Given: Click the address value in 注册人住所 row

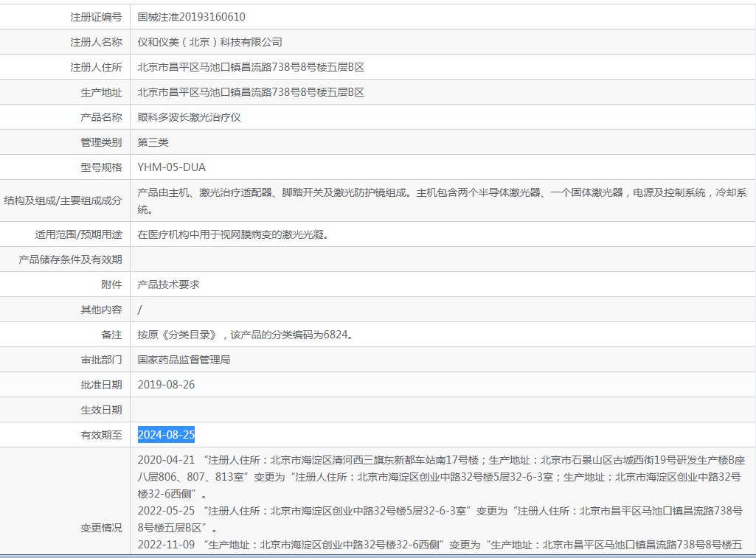Looking at the screenshot, I should (x=251, y=67).
